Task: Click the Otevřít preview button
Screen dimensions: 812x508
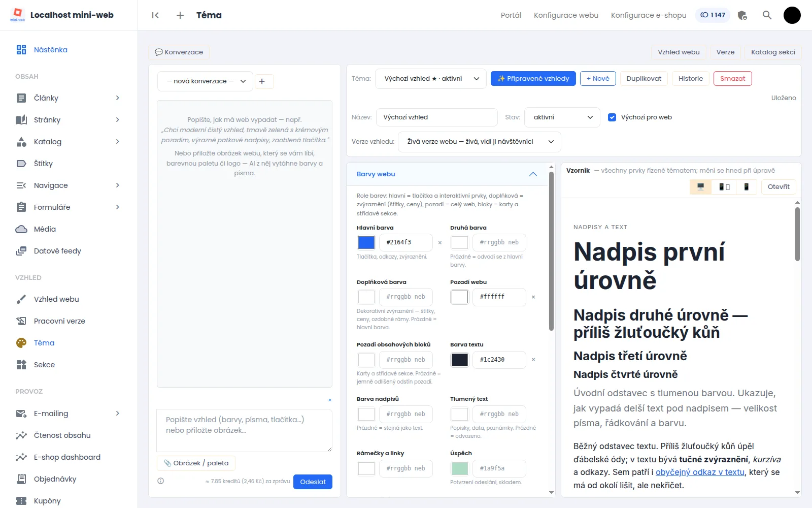Action: tap(779, 187)
